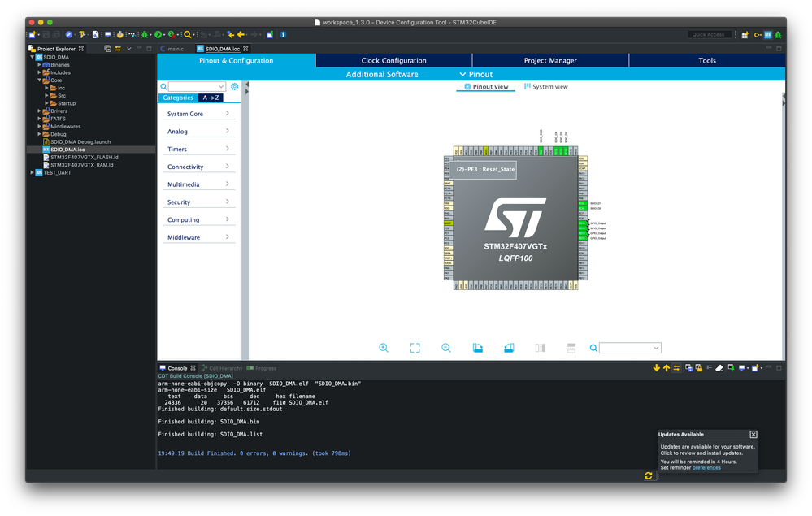This screenshot has height=516, width=812.
Task: Click the peripheral category search field
Action: point(197,86)
